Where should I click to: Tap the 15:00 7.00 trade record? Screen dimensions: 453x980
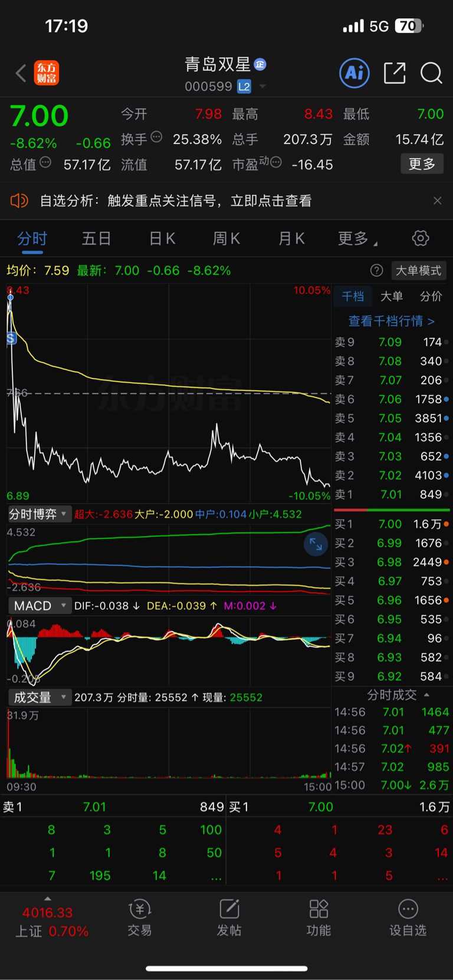click(x=392, y=785)
